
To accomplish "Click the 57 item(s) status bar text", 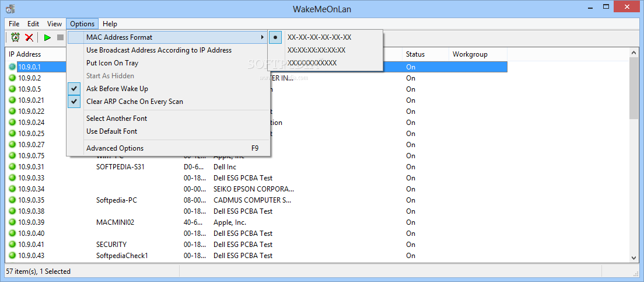I will click(x=38, y=271).
